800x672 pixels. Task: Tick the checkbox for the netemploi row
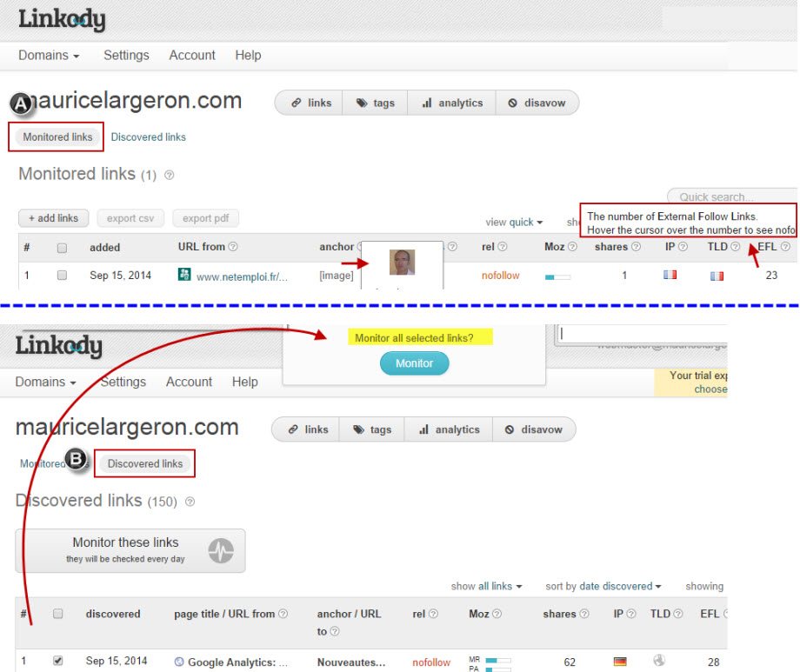(x=63, y=275)
